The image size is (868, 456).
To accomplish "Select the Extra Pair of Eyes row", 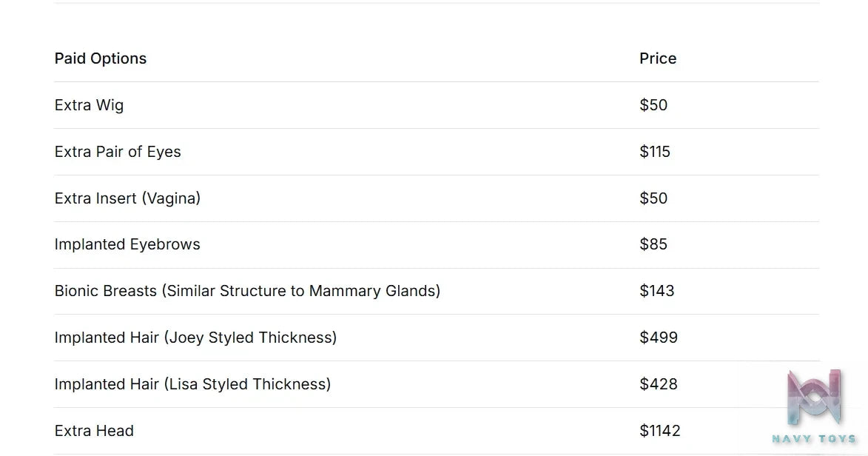I will click(x=436, y=152).
